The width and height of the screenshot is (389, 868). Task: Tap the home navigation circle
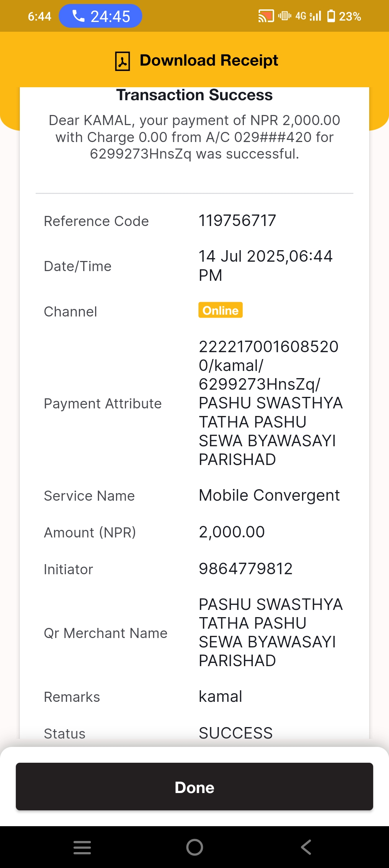pyautogui.click(x=194, y=847)
